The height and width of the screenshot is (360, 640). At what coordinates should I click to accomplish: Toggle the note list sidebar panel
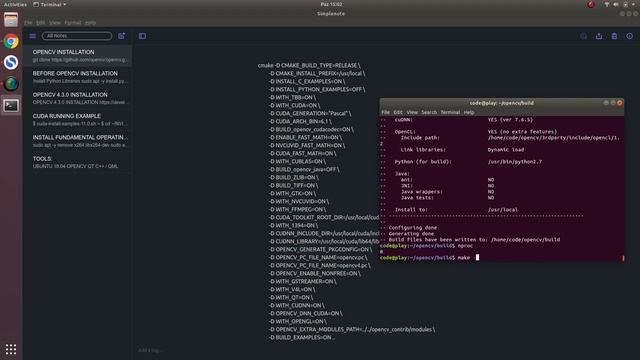point(142,36)
